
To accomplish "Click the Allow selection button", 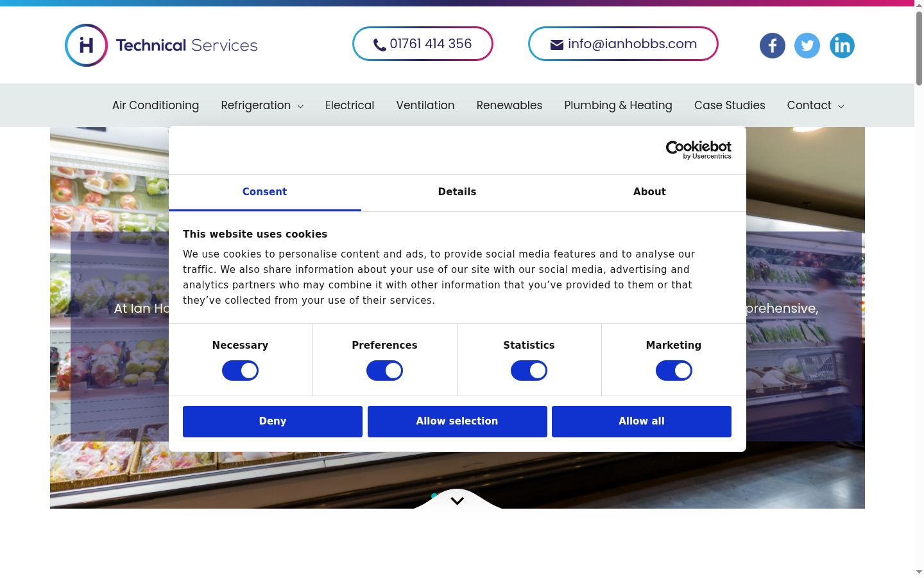I will (457, 421).
